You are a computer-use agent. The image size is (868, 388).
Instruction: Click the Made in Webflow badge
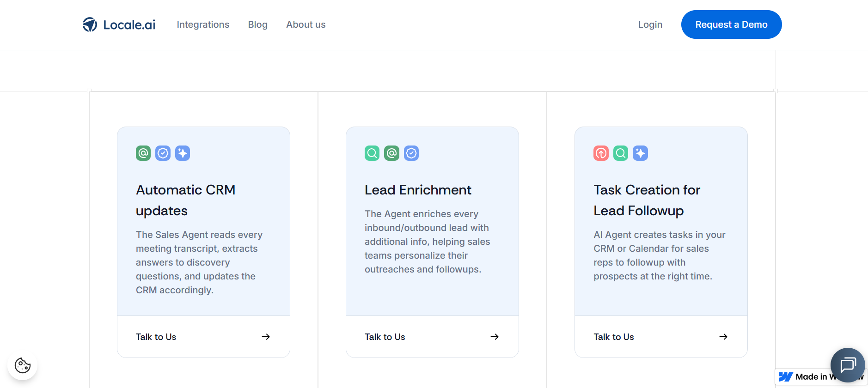click(x=803, y=377)
